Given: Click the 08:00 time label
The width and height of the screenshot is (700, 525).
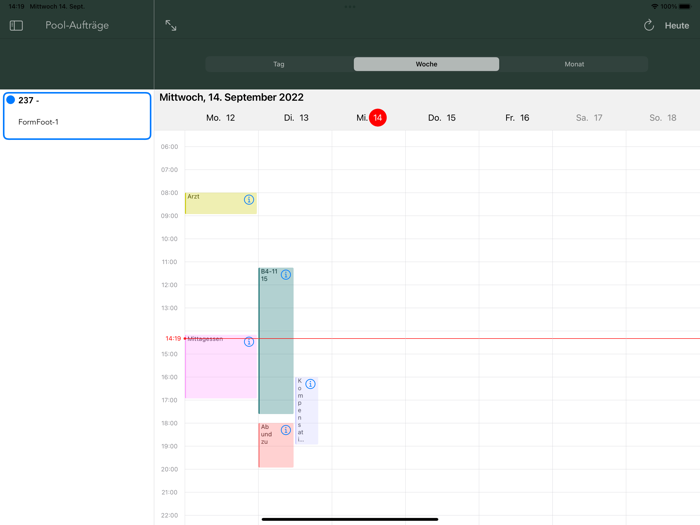Looking at the screenshot, I should [169, 193].
